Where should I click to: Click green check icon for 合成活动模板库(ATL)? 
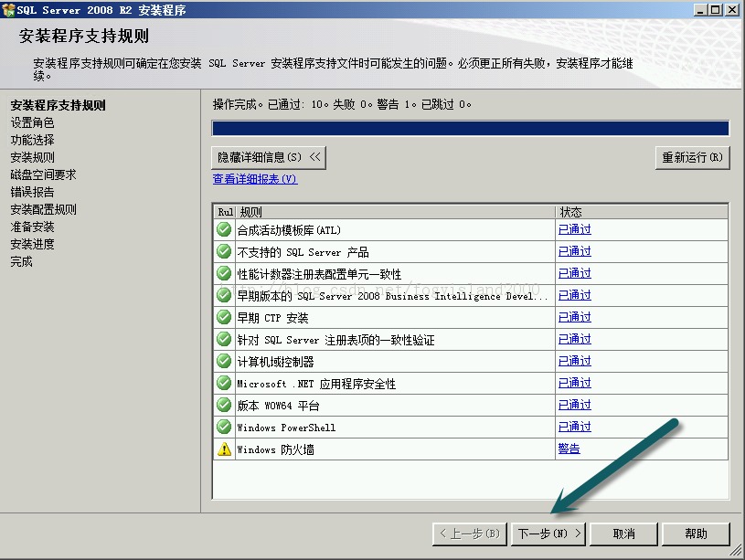[x=224, y=230]
